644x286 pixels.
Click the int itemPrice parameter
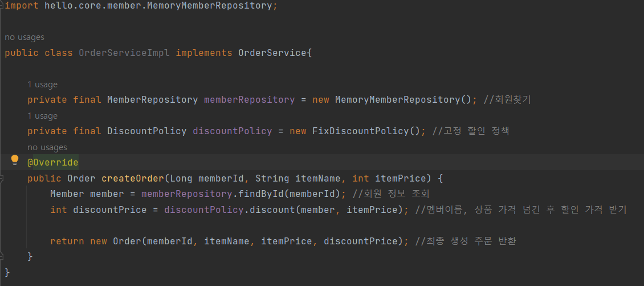click(389, 179)
